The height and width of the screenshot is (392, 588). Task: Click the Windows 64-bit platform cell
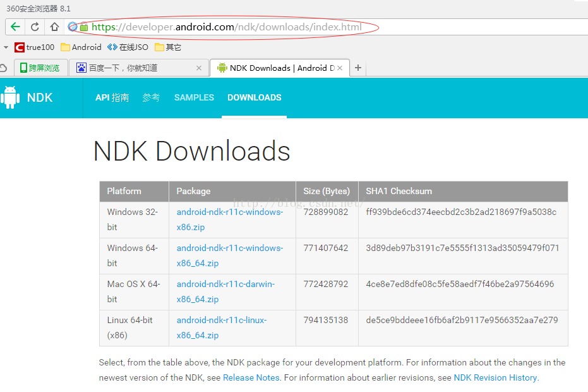pos(133,255)
